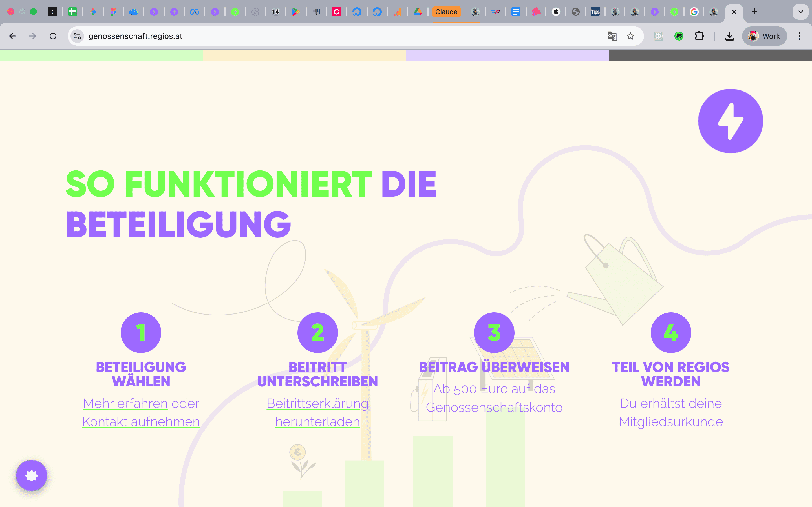The width and height of the screenshot is (812, 507).
Task: Open the browser extensions puzzle icon
Action: tap(699, 36)
